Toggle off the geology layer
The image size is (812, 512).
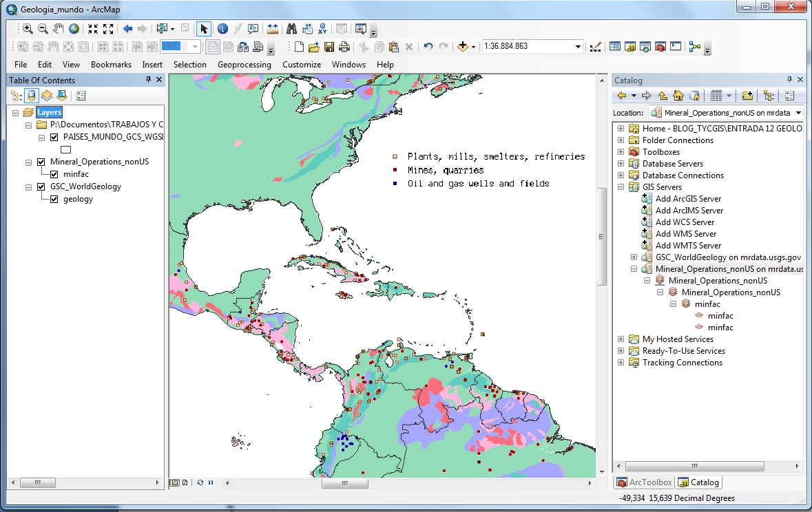click(x=53, y=198)
